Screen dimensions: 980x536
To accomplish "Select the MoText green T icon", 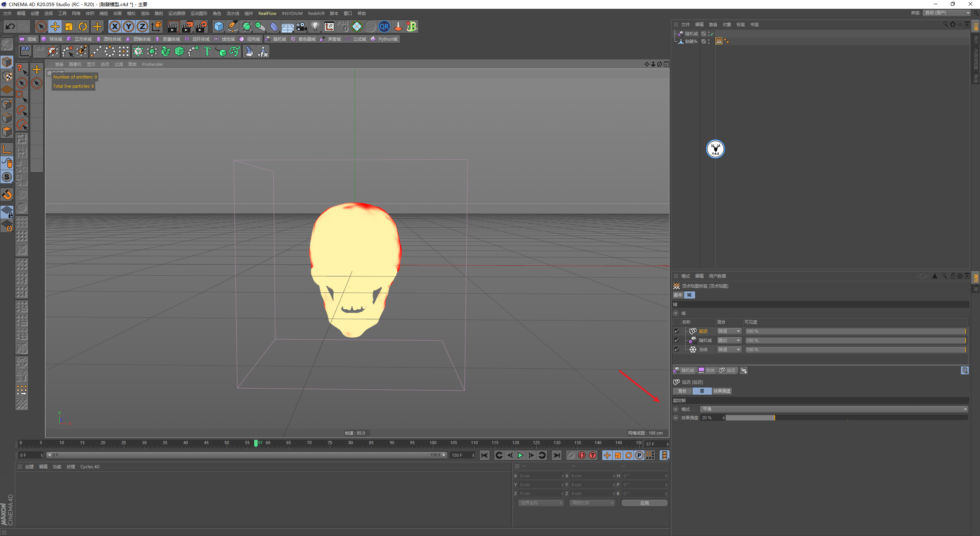I will click(x=207, y=51).
